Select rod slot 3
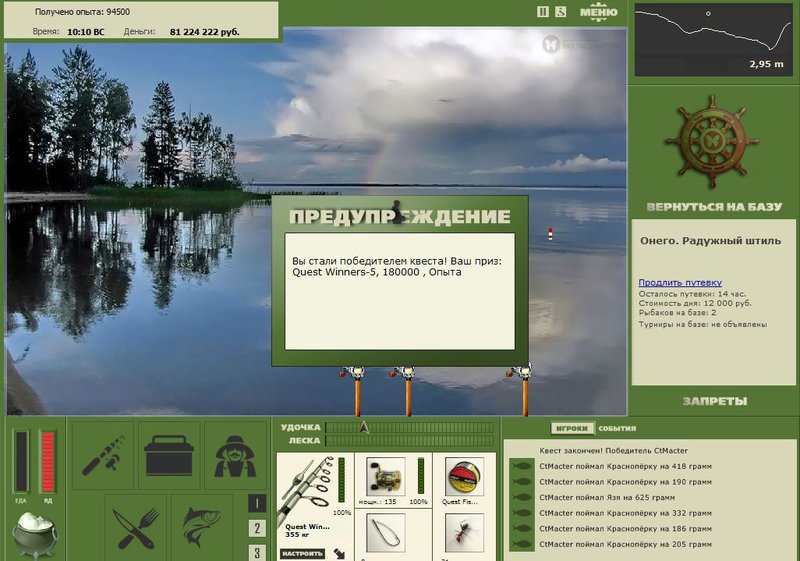Image resolution: width=800 pixels, height=561 pixels. tap(257, 552)
